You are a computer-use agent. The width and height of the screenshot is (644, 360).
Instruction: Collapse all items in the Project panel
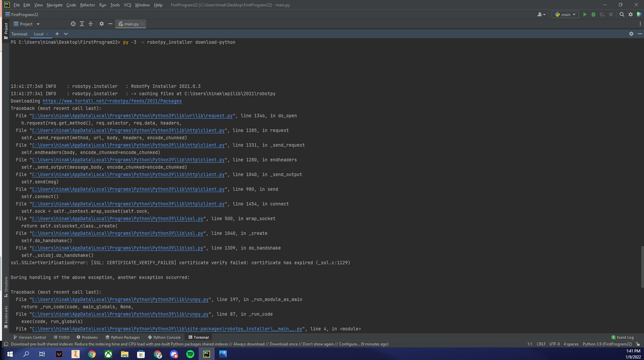pyautogui.click(x=91, y=24)
